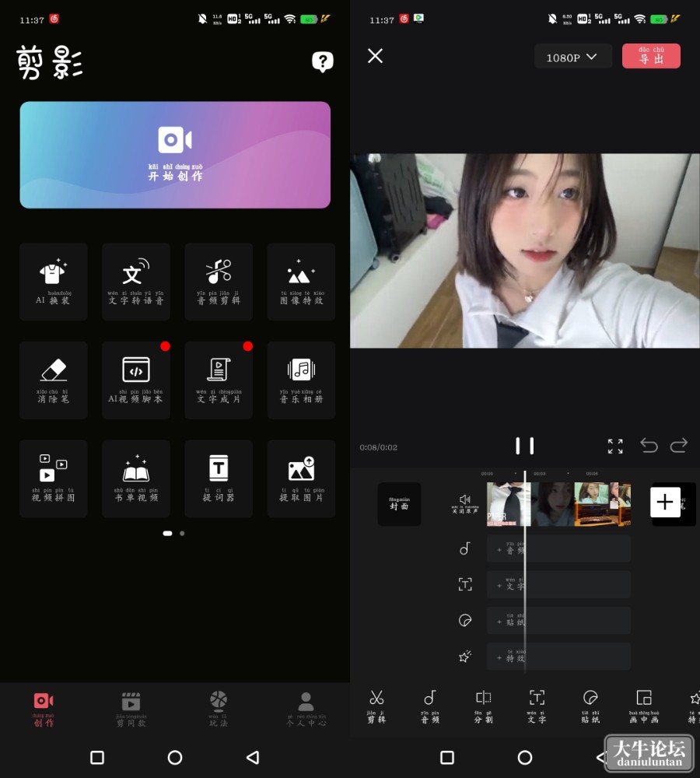Add text on the 文字 track
Screen dimensions: 700x778
(558, 584)
